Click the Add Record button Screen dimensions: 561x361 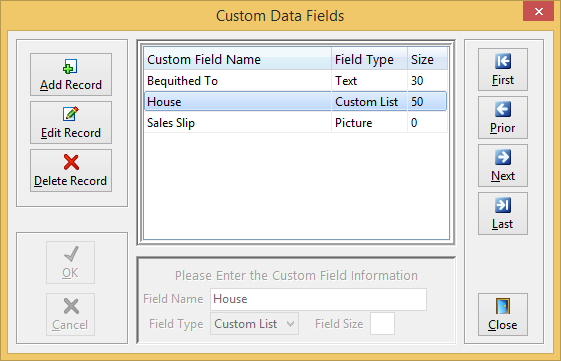click(x=71, y=74)
